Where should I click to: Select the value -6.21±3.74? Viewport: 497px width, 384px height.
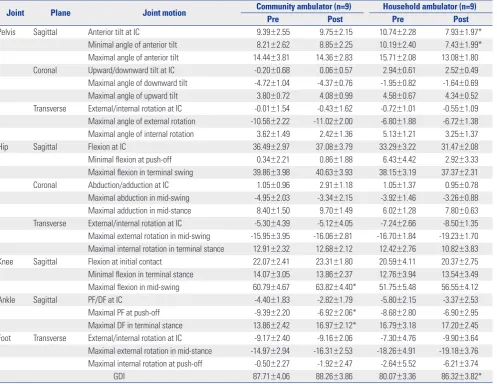[x=460, y=364]
